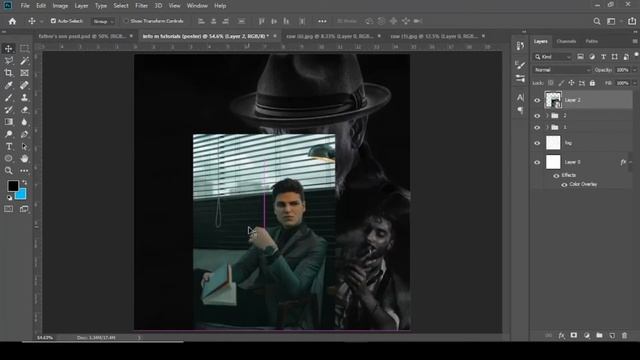The width and height of the screenshot is (640, 360).
Task: Enable the Show Transform Controls checkbox
Action: pyautogui.click(x=126, y=21)
